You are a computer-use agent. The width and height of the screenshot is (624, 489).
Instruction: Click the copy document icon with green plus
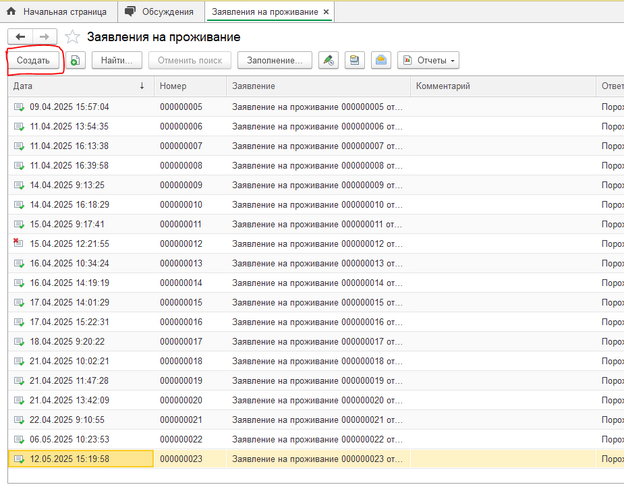point(76,60)
